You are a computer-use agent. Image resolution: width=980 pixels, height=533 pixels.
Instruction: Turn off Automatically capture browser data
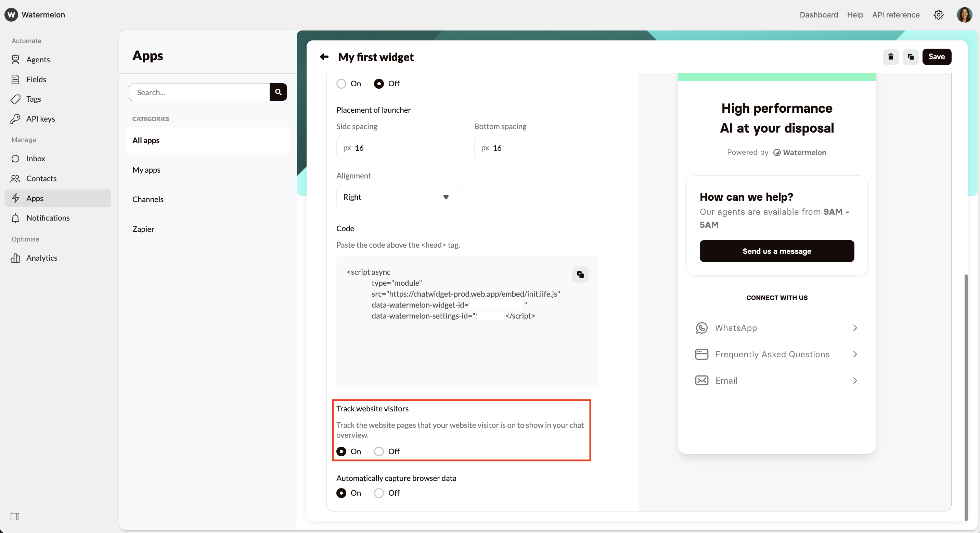(x=378, y=493)
